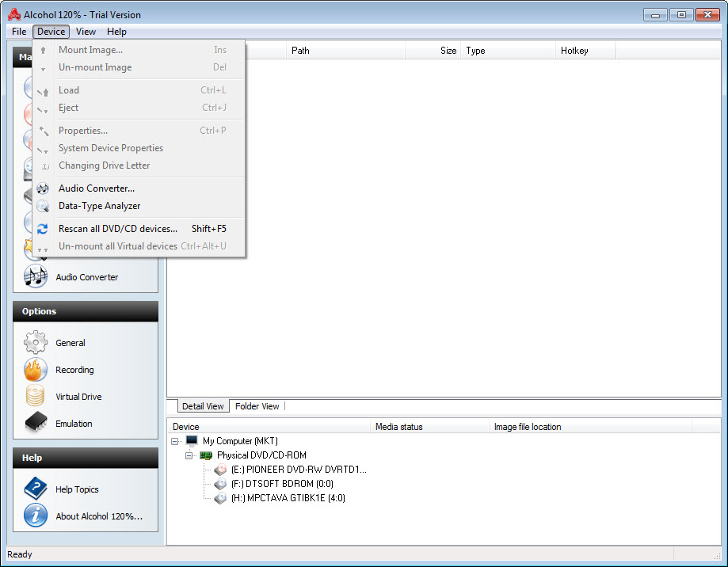Screen dimensions: 728x567
Task: Open General options link
Action: point(71,343)
